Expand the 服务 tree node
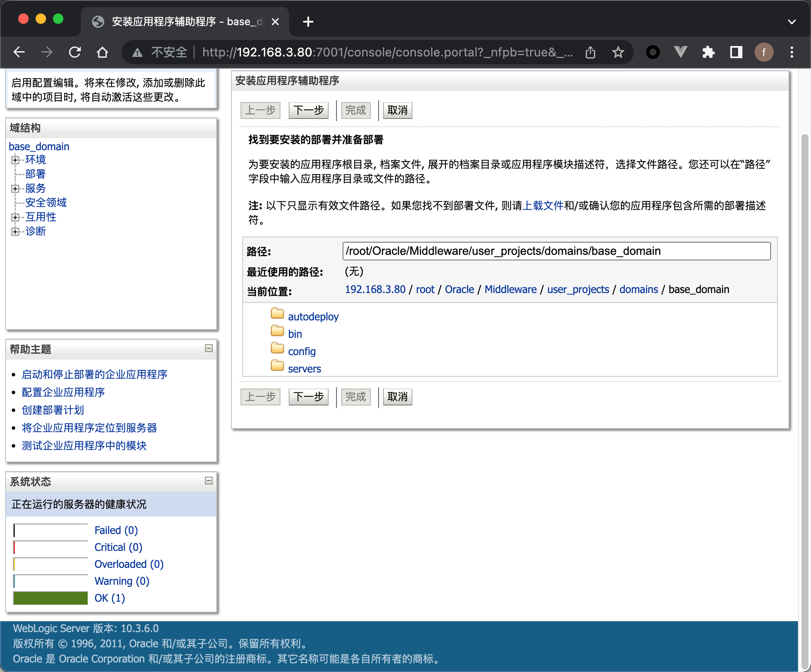Image resolution: width=811 pixels, height=672 pixels. coord(15,188)
